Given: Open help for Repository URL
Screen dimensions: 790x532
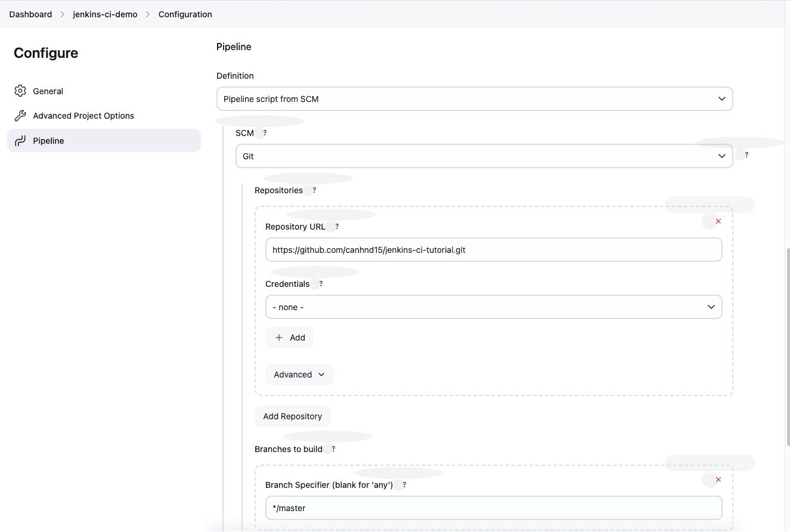Looking at the screenshot, I should pyautogui.click(x=337, y=227).
